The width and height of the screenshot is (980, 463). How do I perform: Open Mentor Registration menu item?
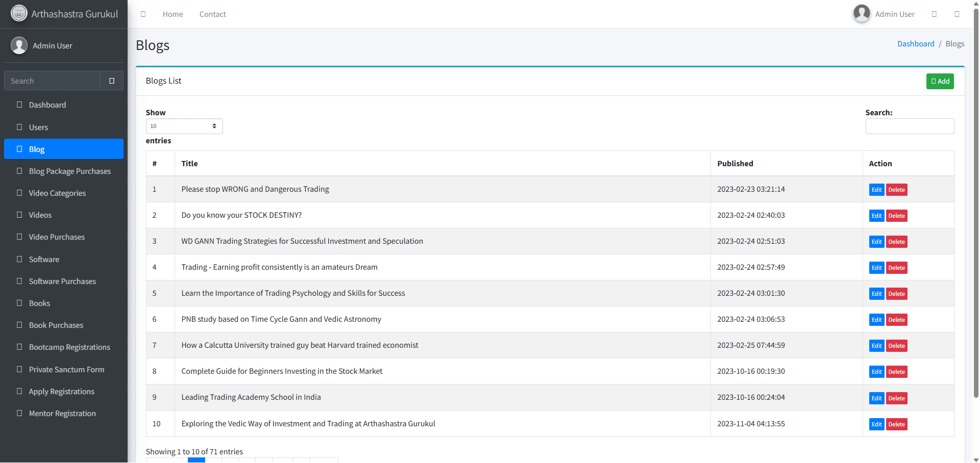tap(64, 413)
